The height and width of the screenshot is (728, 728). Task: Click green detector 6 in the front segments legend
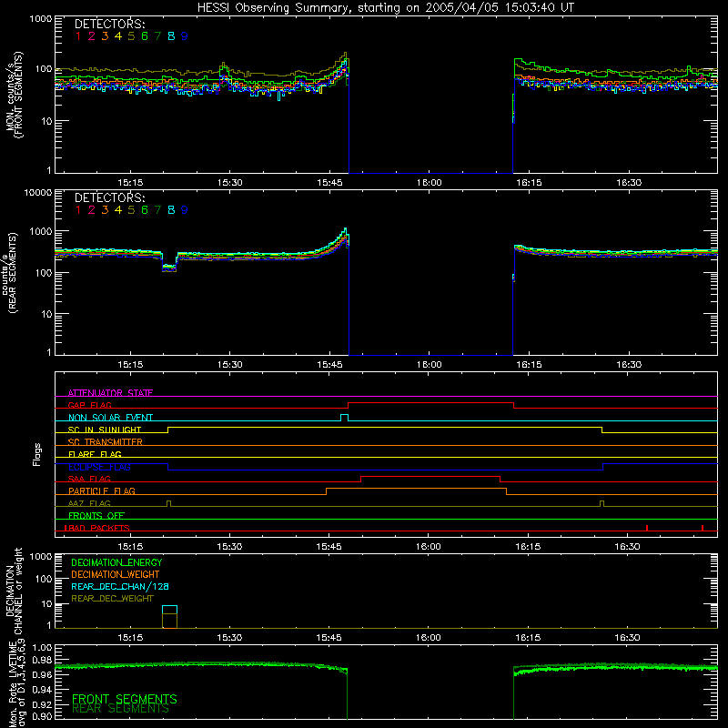[x=145, y=36]
